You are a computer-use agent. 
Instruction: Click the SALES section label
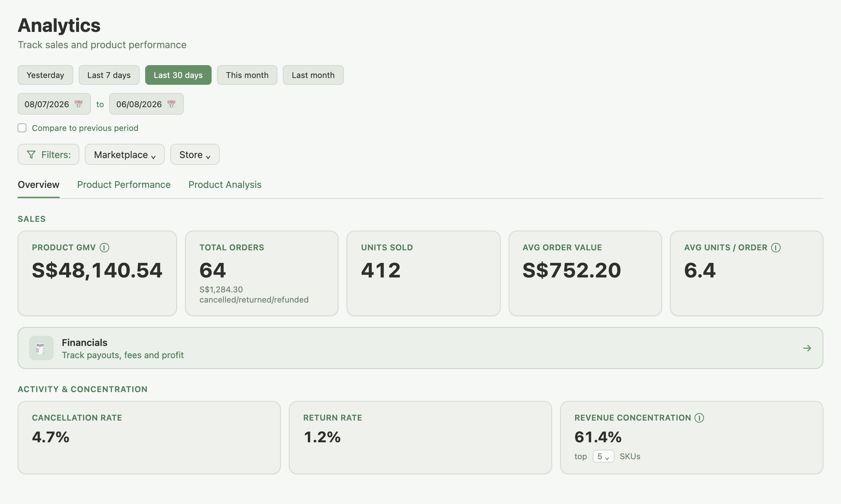32,219
